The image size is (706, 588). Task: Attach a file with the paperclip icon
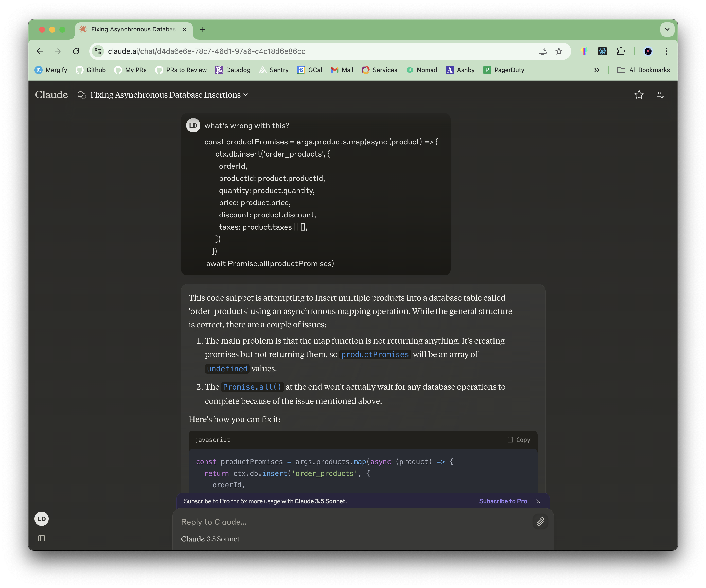tap(540, 522)
